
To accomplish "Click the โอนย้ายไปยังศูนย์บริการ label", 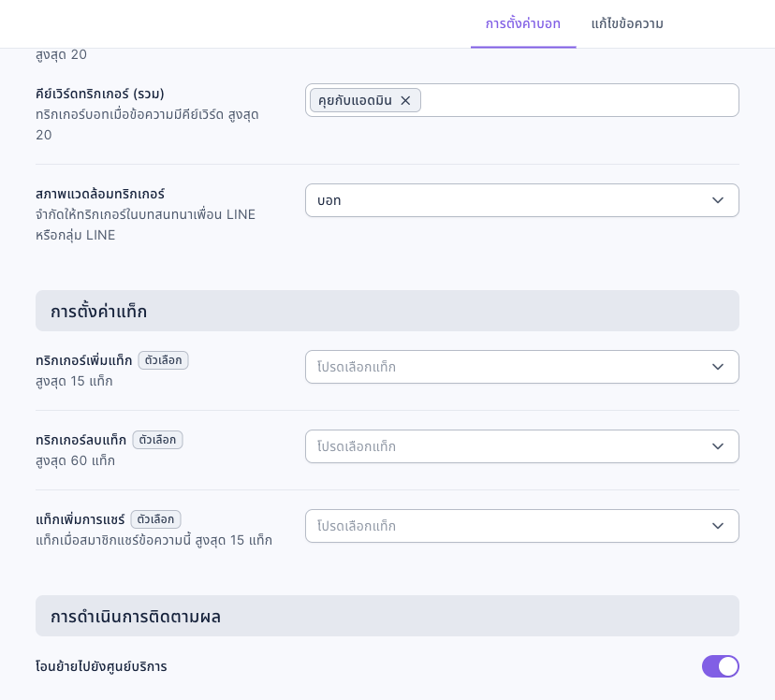I will coord(101,666).
